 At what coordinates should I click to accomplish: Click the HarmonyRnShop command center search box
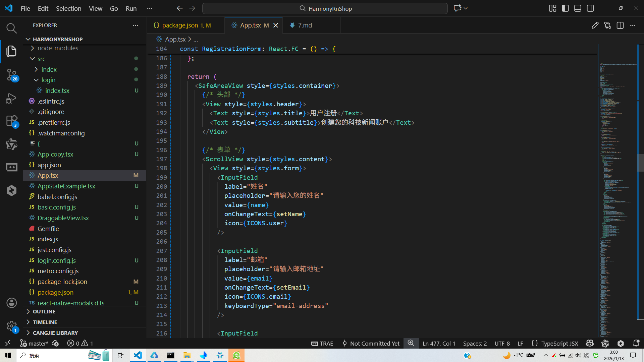[325, 8]
